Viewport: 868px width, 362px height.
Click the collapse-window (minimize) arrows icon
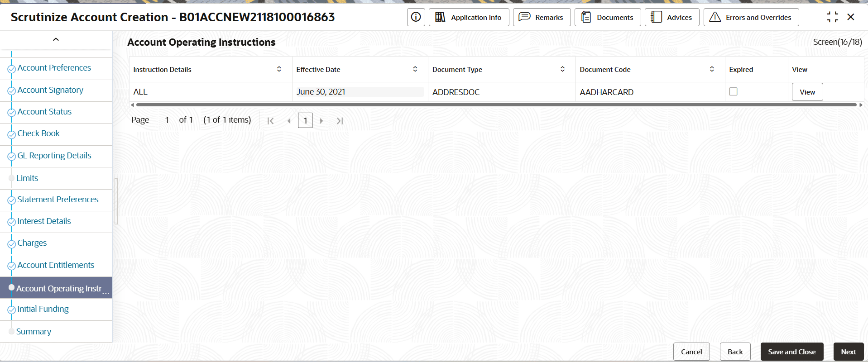coord(832,17)
